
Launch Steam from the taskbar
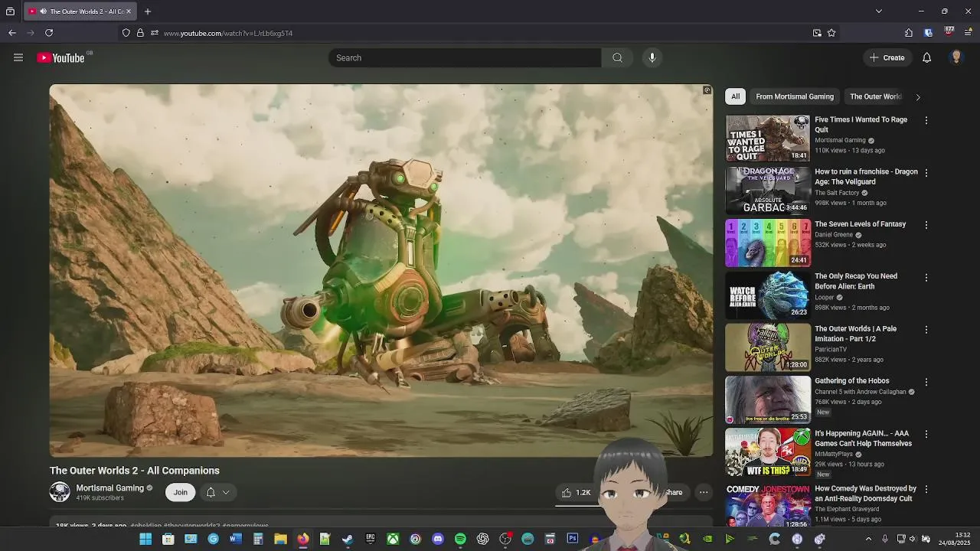pos(348,540)
